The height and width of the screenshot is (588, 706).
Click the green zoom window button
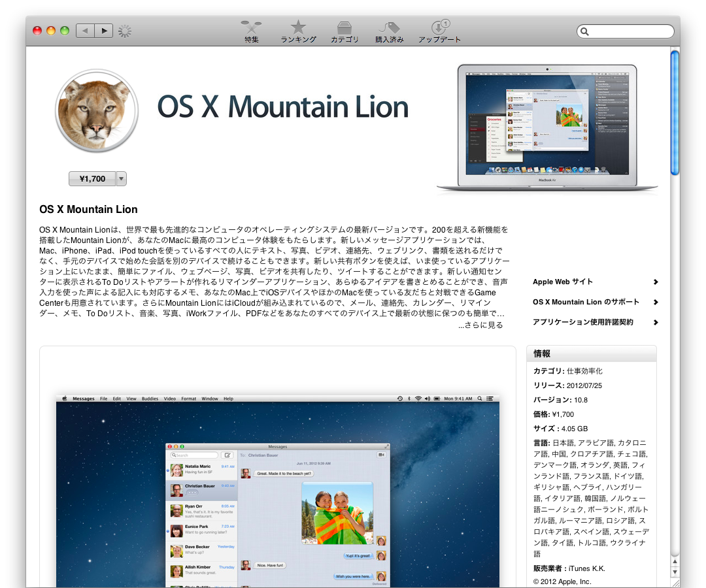[65, 31]
